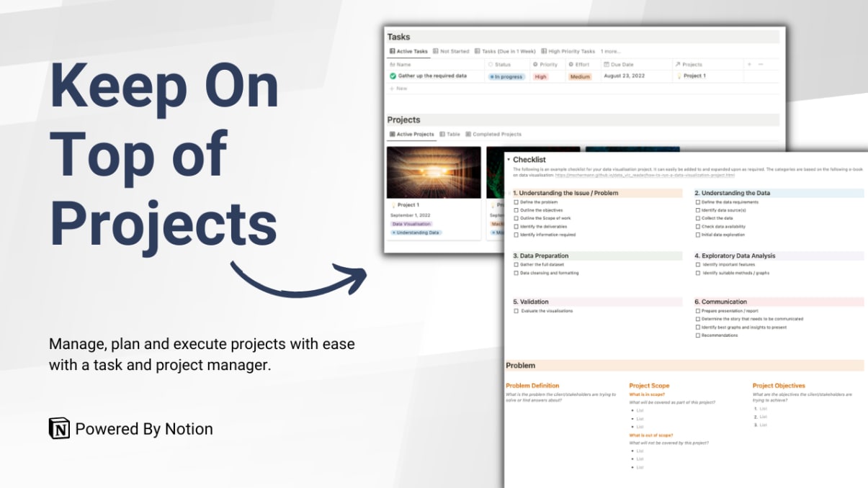Click the orange Medium effort tag

point(579,76)
